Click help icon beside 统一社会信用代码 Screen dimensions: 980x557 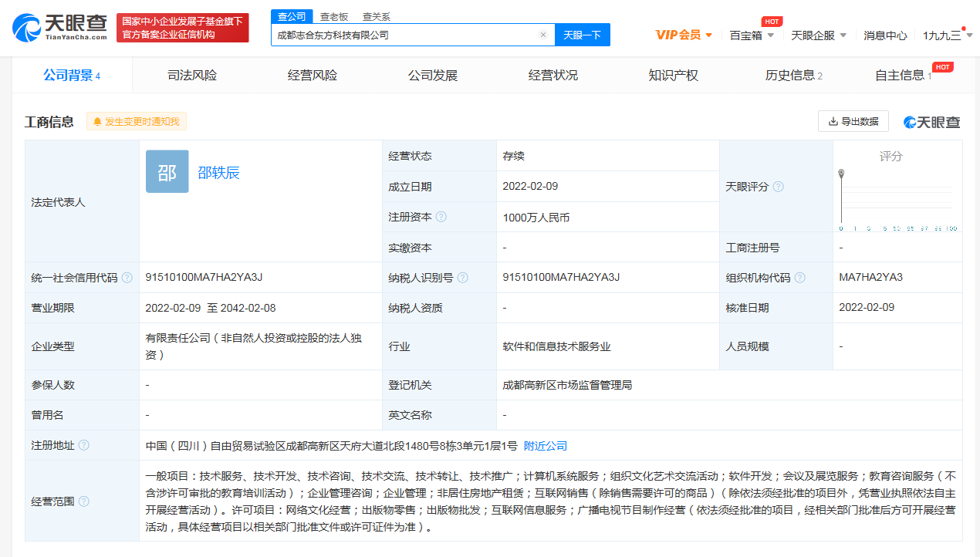point(127,278)
